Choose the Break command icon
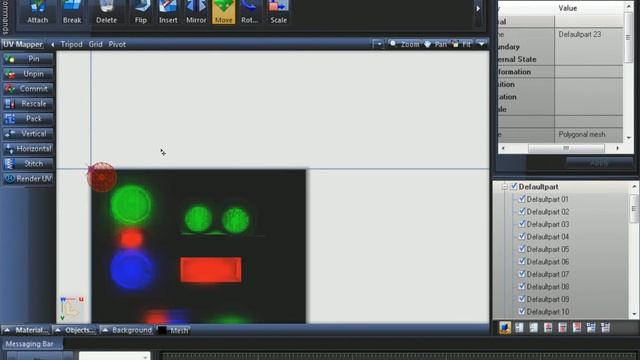The width and height of the screenshot is (640, 360). pyautogui.click(x=72, y=12)
